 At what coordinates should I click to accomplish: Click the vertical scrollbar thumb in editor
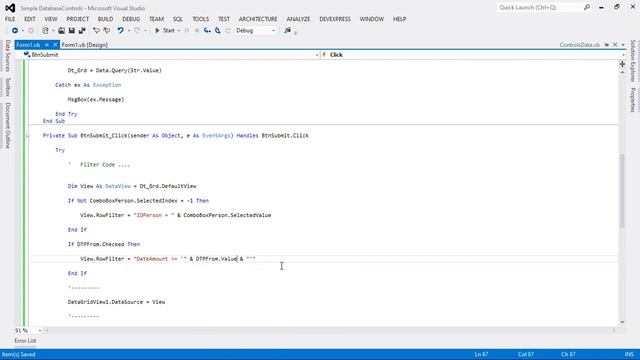pyautogui.click(x=622, y=191)
